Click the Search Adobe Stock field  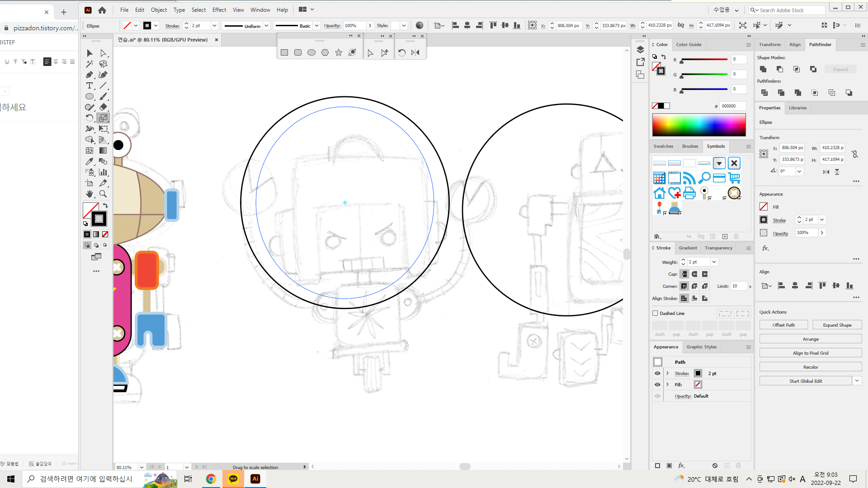pos(787,10)
